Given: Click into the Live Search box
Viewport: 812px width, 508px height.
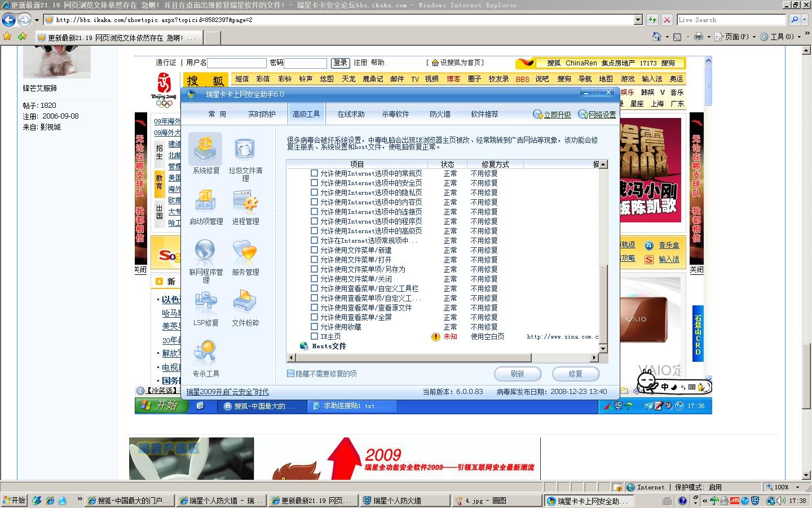Looking at the screenshot, I should (x=731, y=20).
